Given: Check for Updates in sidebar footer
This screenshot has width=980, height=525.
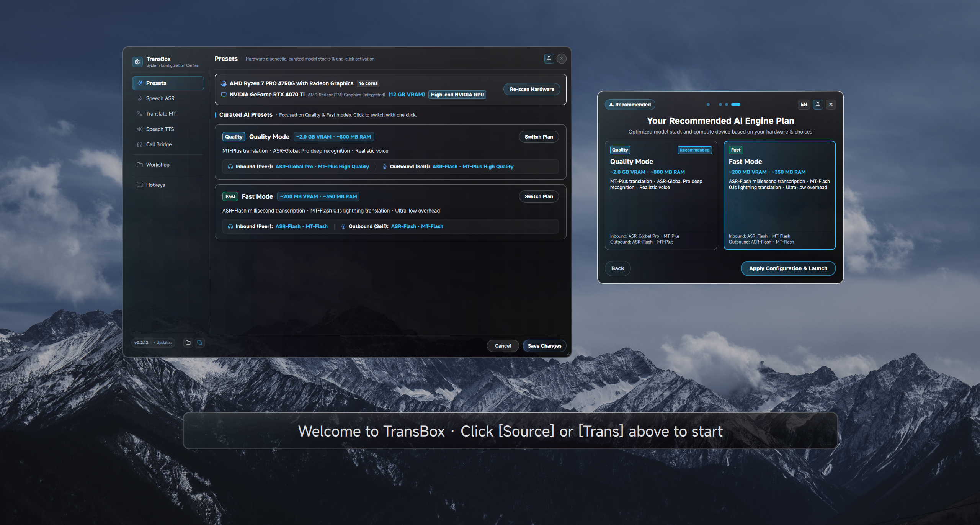Looking at the screenshot, I should click(x=163, y=343).
